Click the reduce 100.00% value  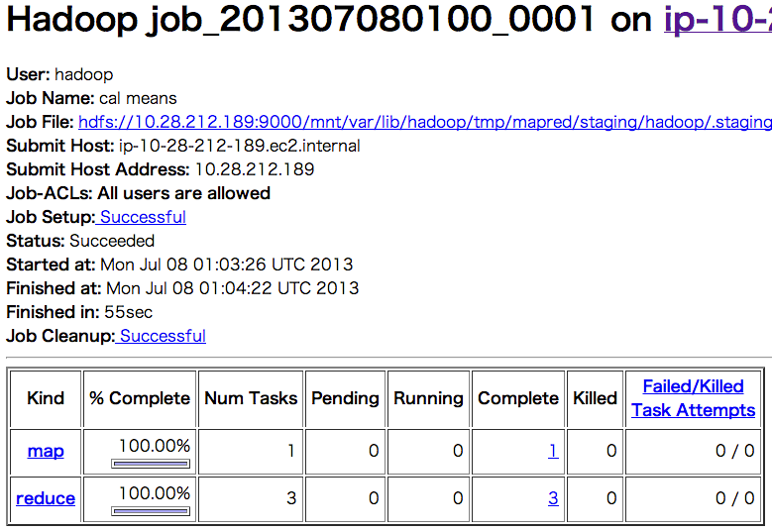pyautogui.click(x=155, y=493)
